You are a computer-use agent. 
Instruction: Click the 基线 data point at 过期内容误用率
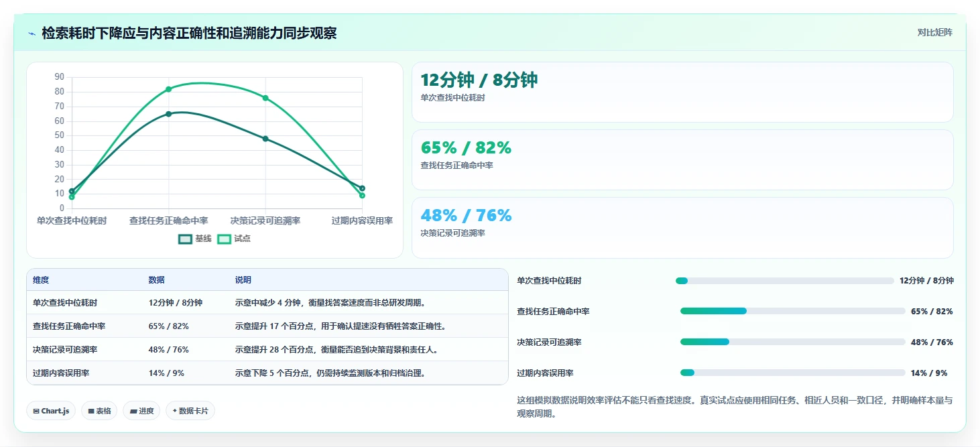[x=362, y=188]
